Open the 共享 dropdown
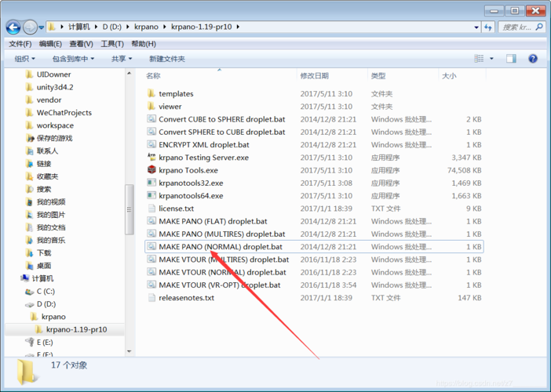This screenshot has height=392, width=551. [x=121, y=59]
